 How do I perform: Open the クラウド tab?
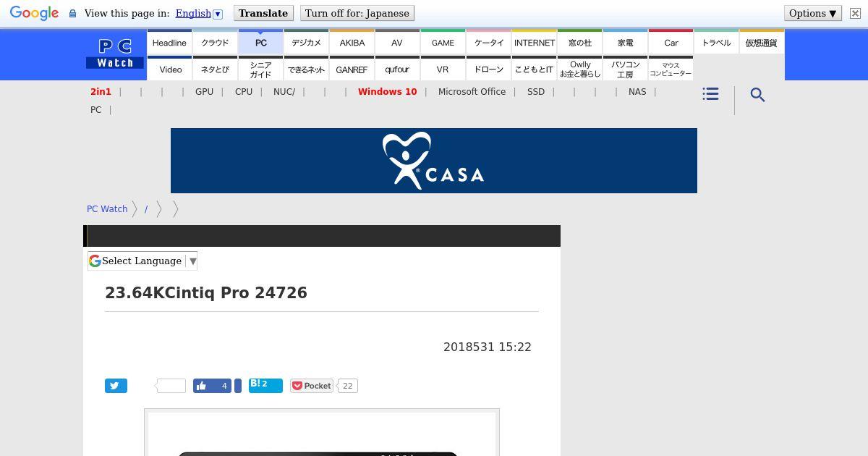[215, 42]
